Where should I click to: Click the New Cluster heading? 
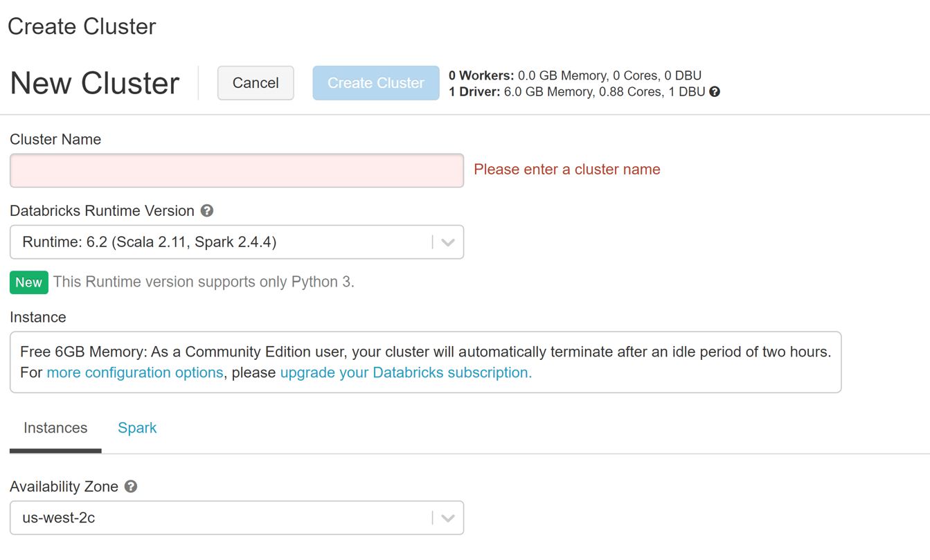tap(93, 82)
